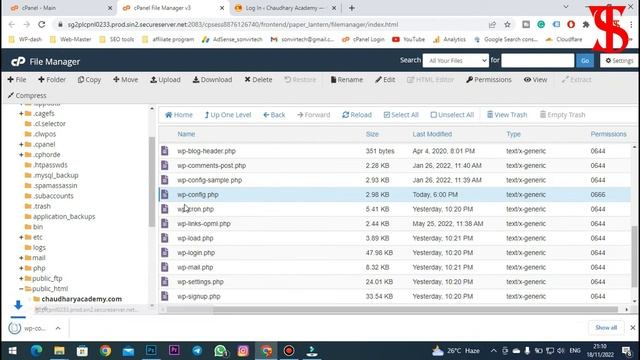Navigate Back in file manager
This screenshot has width=640, height=360.
pos(274,115)
